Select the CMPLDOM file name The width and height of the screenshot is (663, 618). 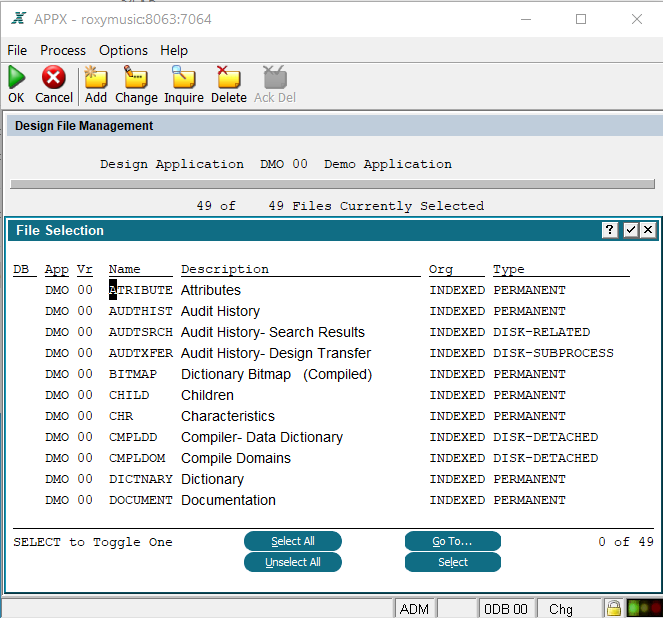click(137, 458)
